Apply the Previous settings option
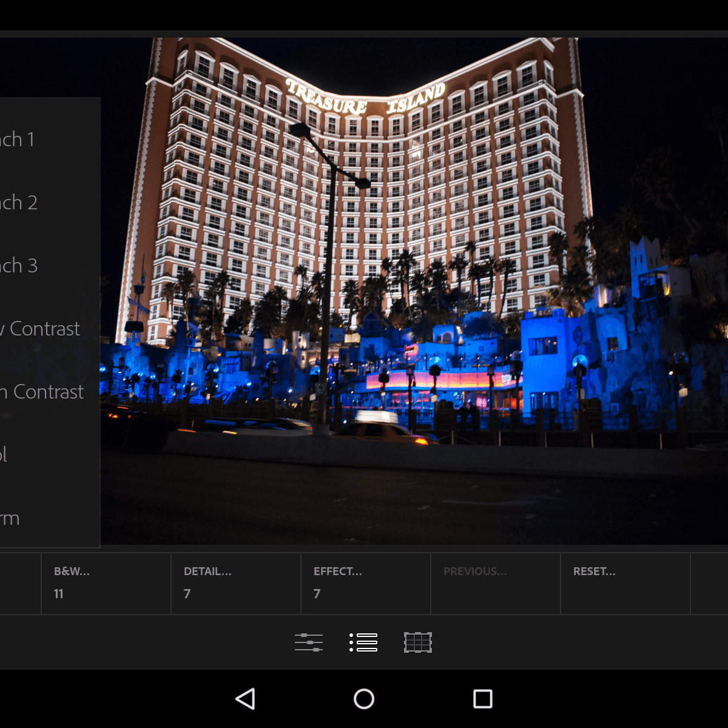 [496, 584]
